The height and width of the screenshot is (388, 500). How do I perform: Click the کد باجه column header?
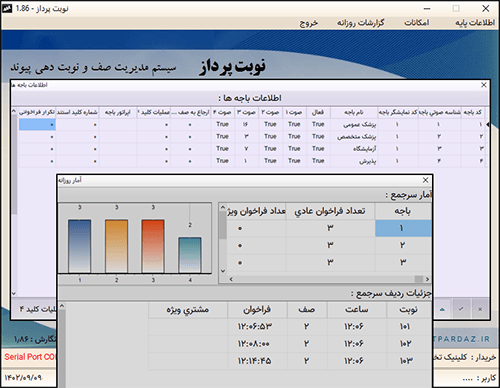coord(473,112)
